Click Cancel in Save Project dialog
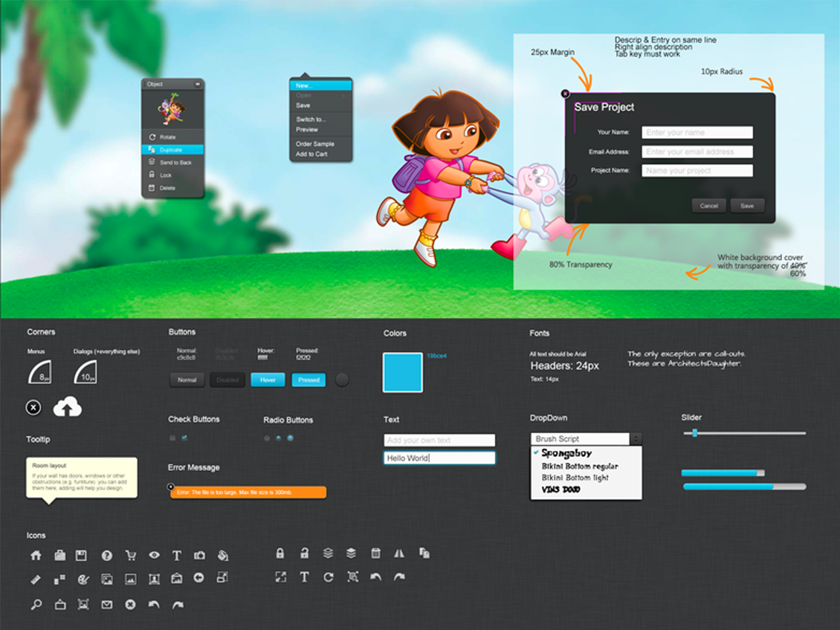This screenshot has width=840, height=630. click(x=708, y=206)
